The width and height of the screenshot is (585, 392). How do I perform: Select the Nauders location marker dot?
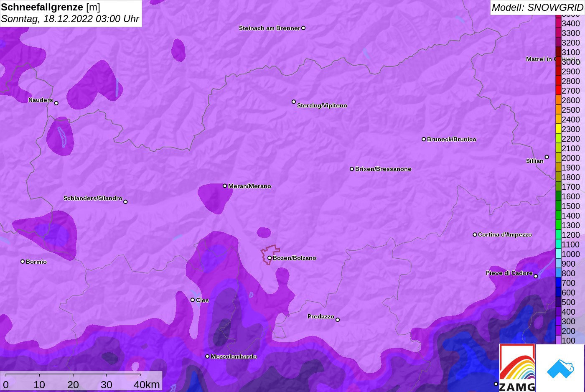coord(56,103)
